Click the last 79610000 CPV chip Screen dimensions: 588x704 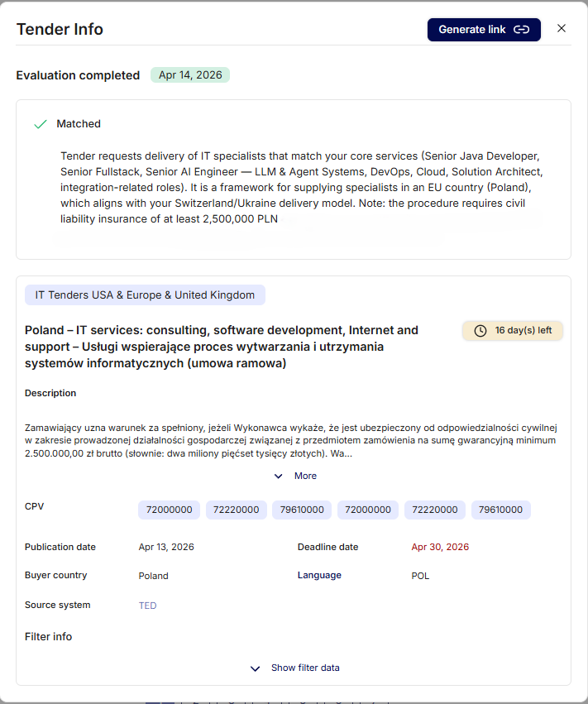point(501,510)
